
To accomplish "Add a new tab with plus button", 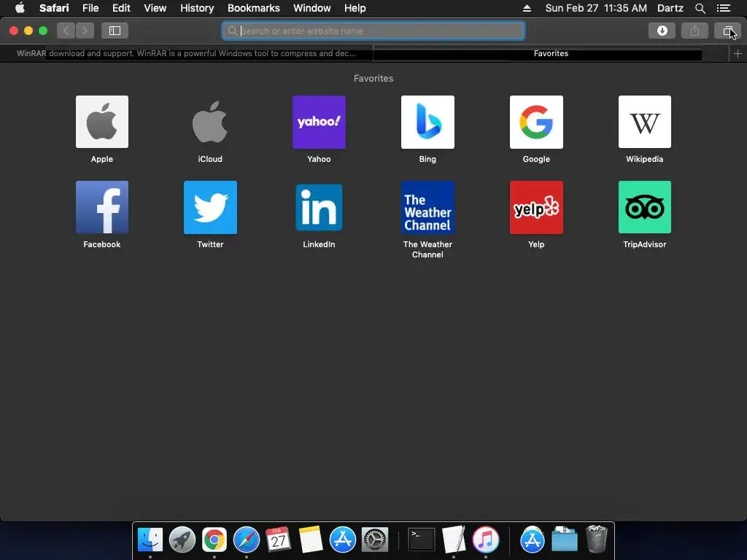I will click(x=738, y=54).
